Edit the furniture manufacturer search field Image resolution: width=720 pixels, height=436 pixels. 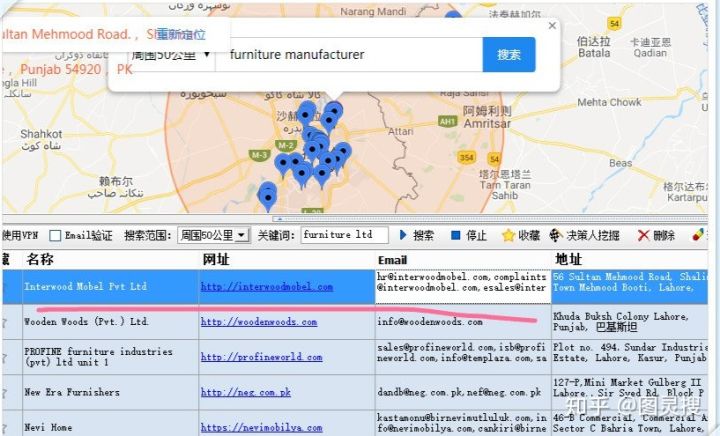(349, 55)
